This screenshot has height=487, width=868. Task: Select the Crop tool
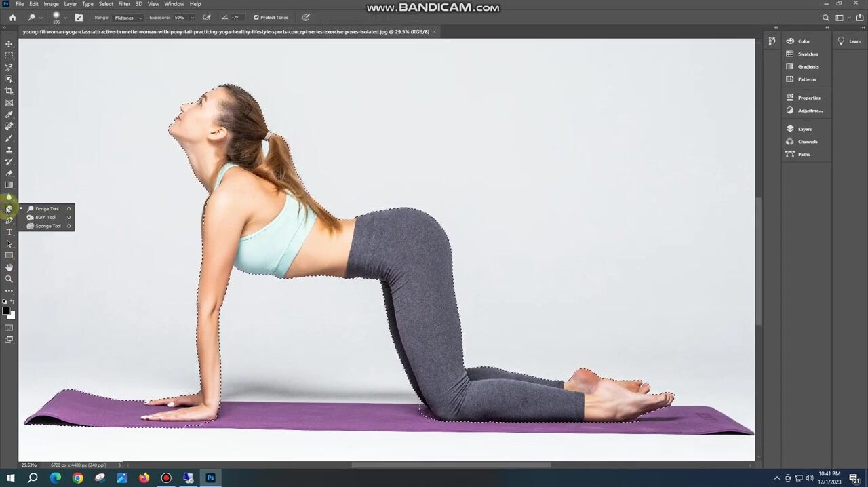9,91
